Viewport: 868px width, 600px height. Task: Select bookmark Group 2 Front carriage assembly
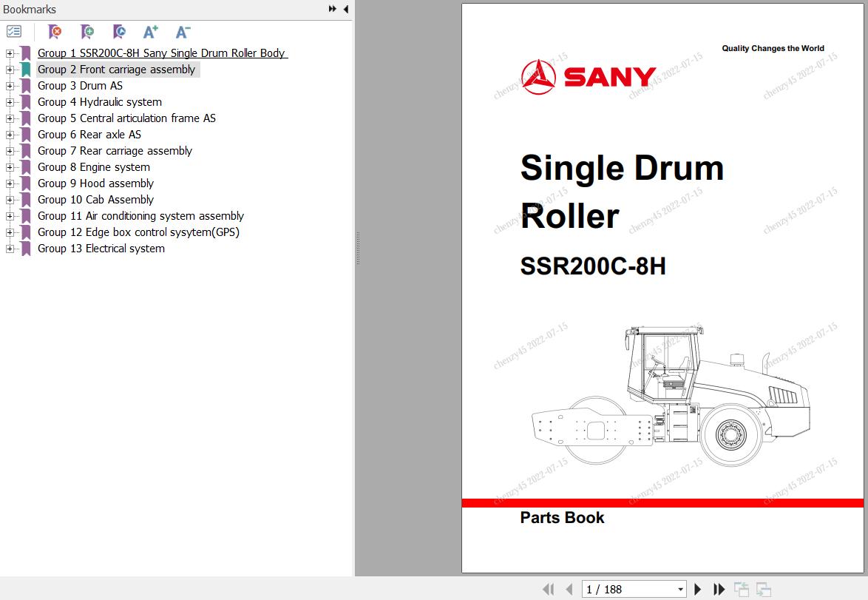click(x=116, y=70)
